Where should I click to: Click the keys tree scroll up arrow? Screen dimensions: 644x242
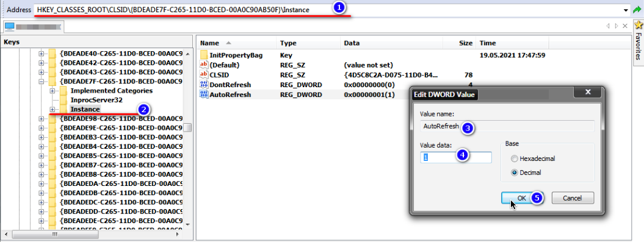187,54
